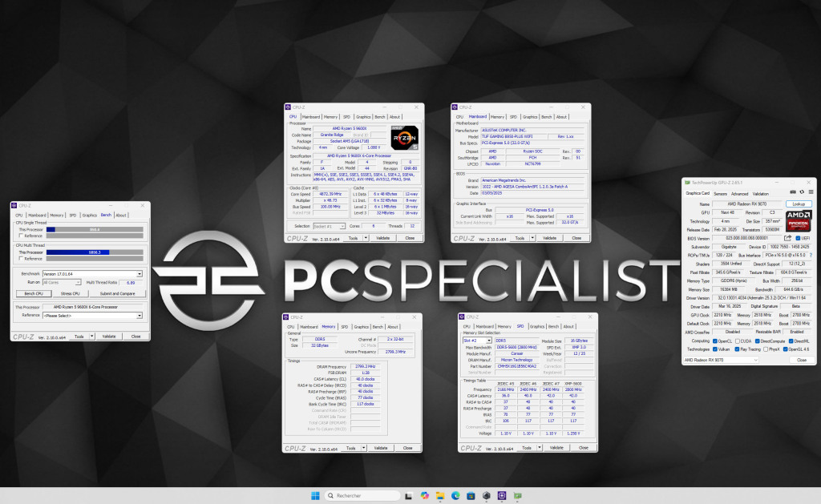Open the Socket #1 selection dropdown

tap(330, 226)
